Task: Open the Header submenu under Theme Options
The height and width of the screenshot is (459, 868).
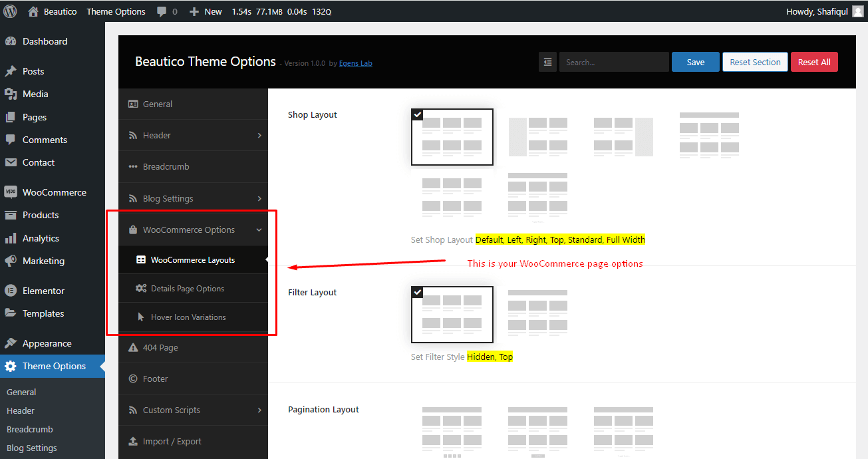Action: coord(21,411)
